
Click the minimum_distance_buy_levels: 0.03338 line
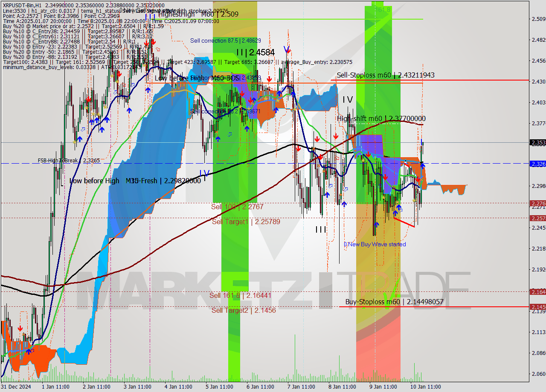(x=49, y=67)
